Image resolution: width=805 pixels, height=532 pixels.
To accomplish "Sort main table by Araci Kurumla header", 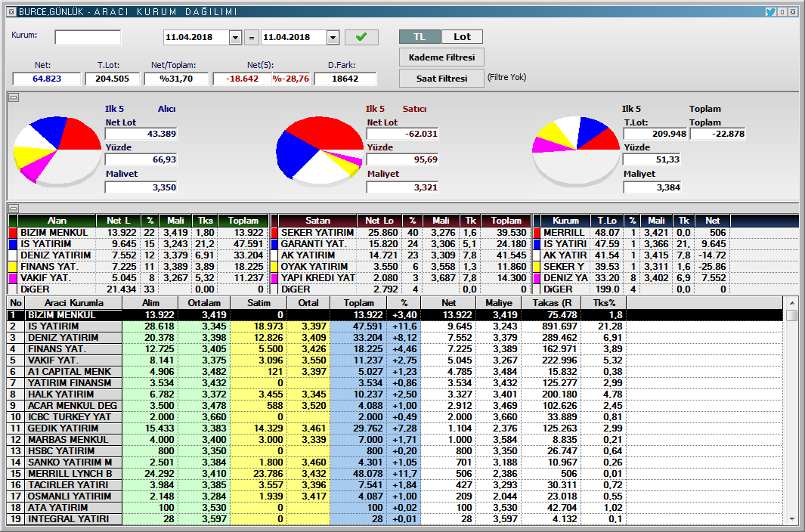I will coord(73,303).
